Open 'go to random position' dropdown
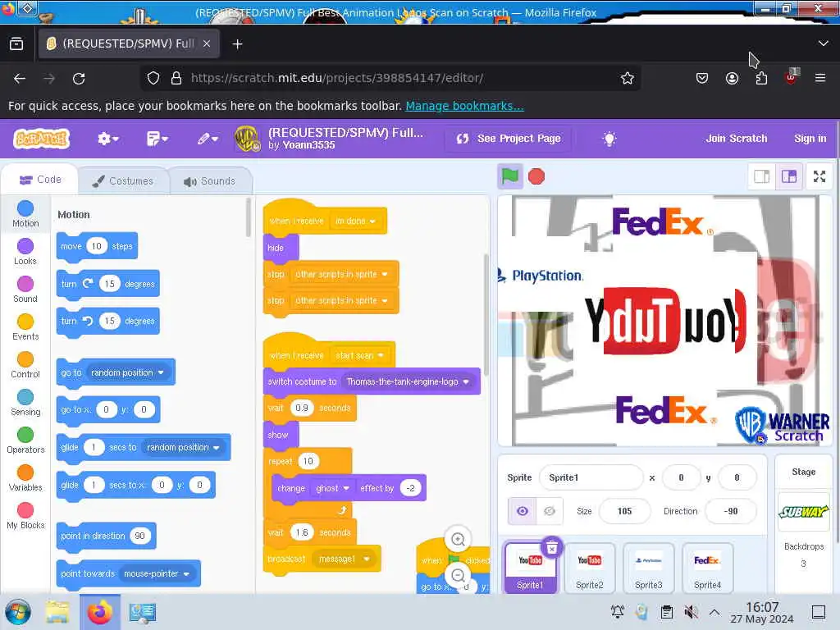The width and height of the screenshot is (840, 630). pyautogui.click(x=127, y=372)
